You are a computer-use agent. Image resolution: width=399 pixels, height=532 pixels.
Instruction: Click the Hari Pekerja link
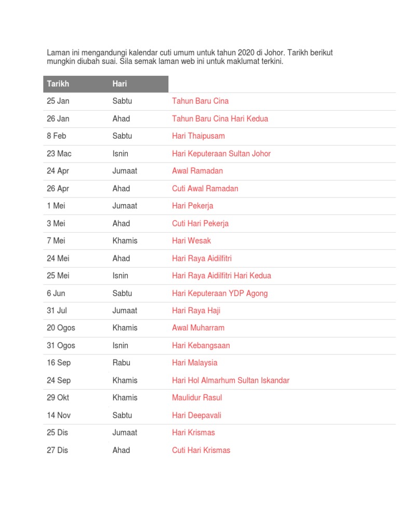point(192,206)
